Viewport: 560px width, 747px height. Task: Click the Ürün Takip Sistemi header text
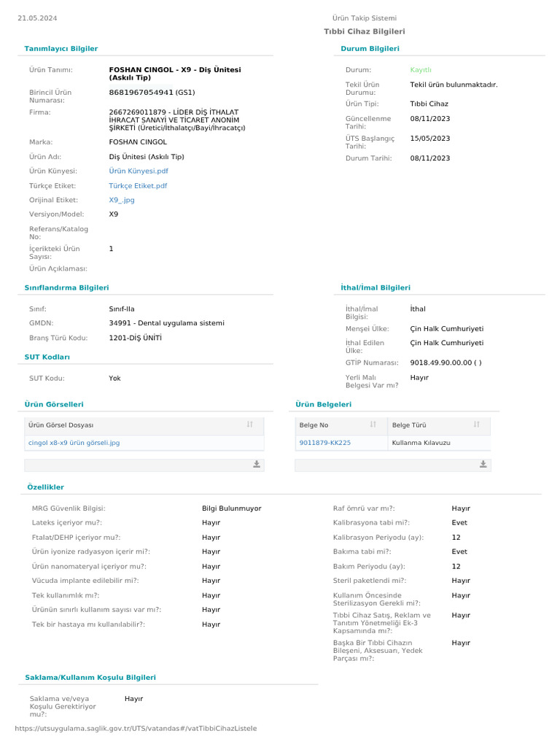tap(365, 18)
